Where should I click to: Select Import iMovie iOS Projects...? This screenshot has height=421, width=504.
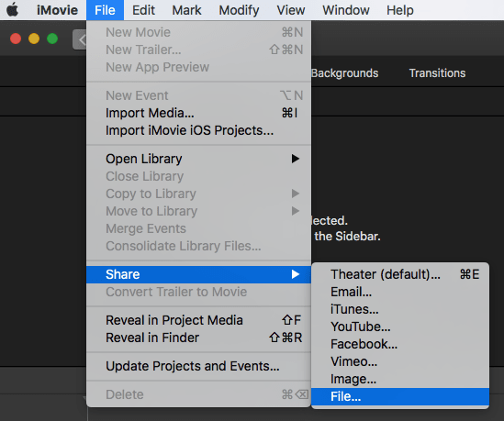[x=198, y=130]
